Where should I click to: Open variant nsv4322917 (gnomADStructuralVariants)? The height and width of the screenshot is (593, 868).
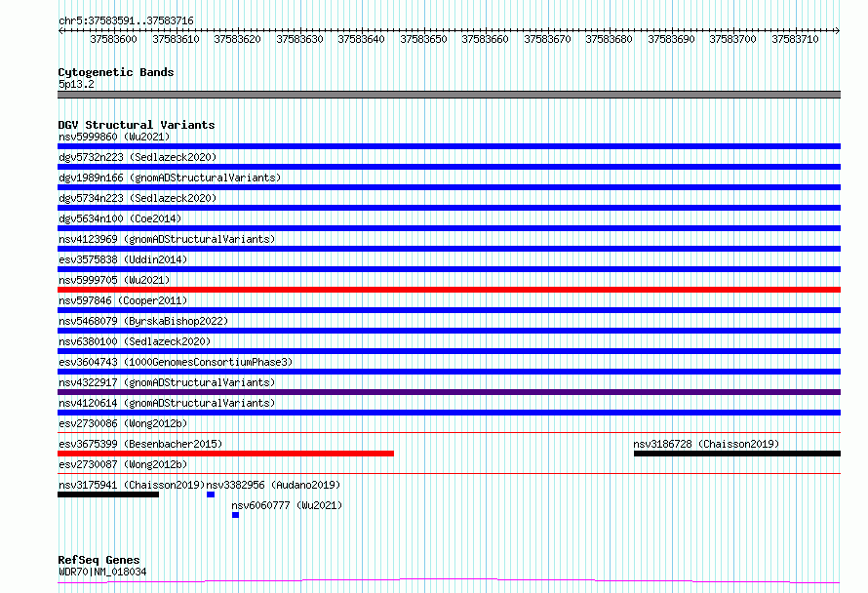(x=167, y=382)
